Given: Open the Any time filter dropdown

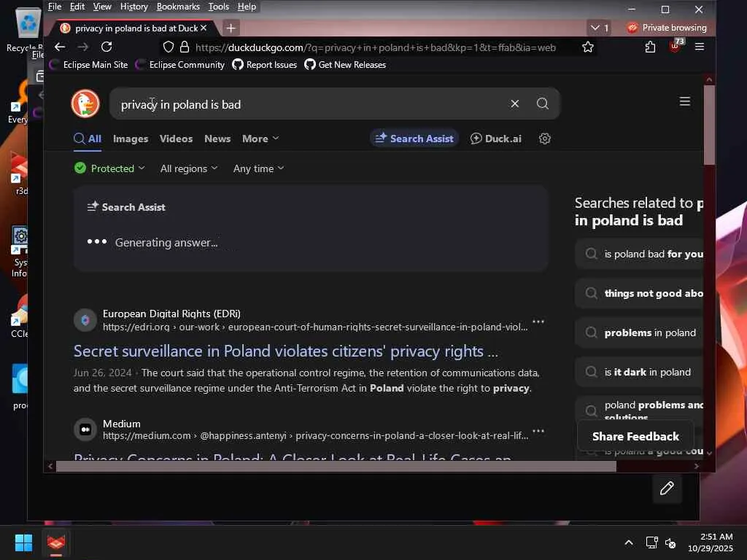Looking at the screenshot, I should point(258,168).
